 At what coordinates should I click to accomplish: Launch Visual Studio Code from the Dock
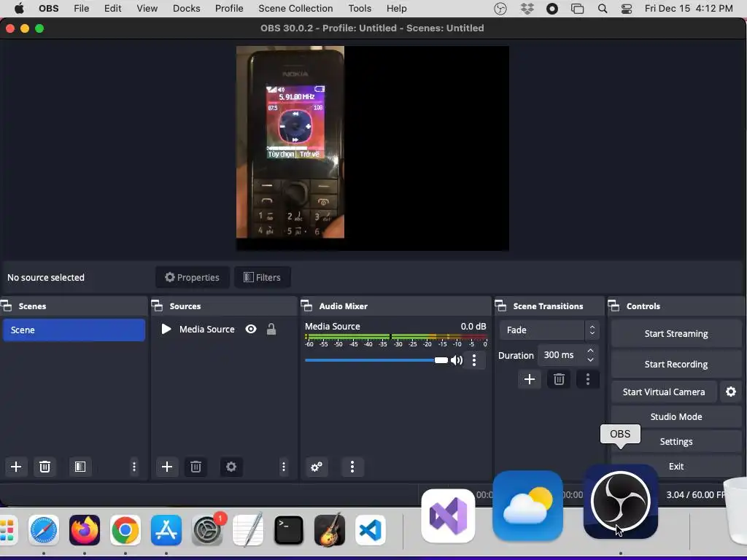point(370,530)
